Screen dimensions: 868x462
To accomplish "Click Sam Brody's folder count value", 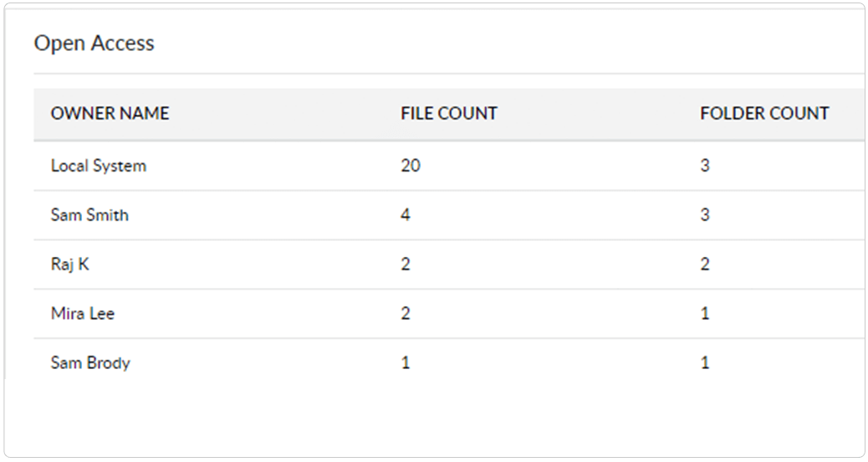I will tap(705, 363).
